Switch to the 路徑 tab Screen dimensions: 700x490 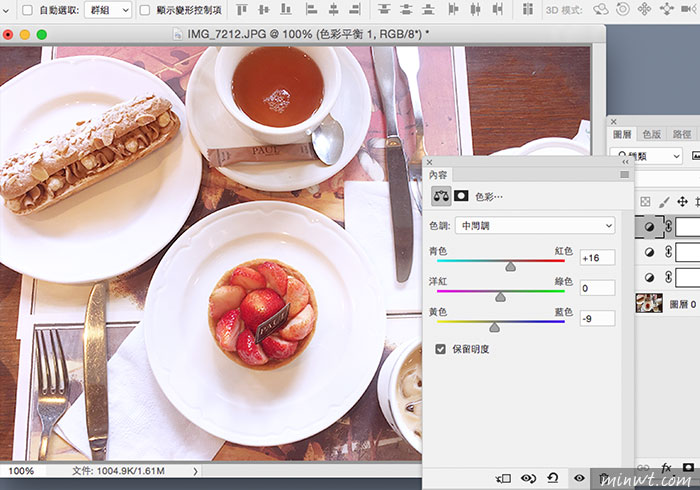[x=682, y=134]
